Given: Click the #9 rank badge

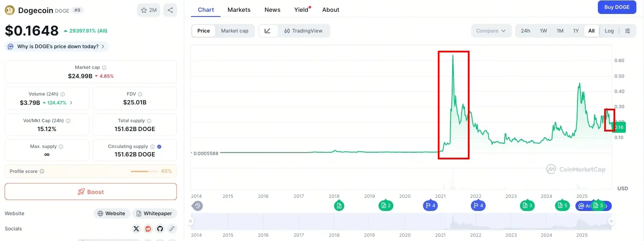Looking at the screenshot, I should pyautogui.click(x=77, y=10).
